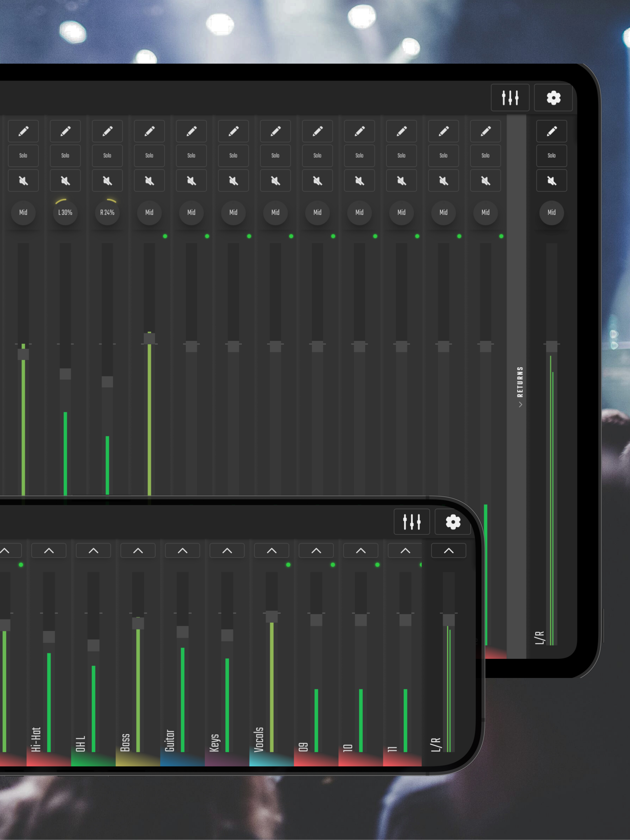Click the Hi-Hat fader handle on the phone

[x=49, y=637]
